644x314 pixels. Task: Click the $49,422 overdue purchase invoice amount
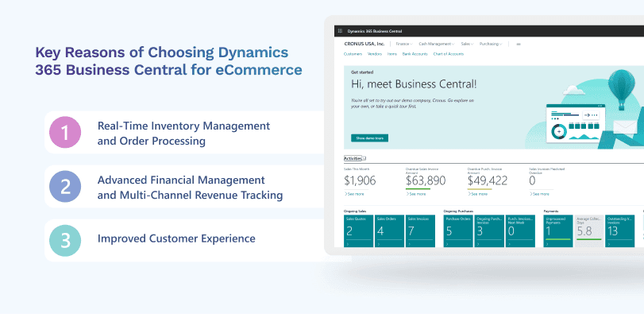click(x=487, y=180)
